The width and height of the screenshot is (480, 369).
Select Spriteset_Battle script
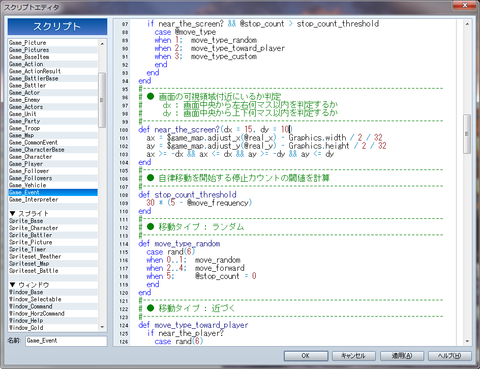pos(53,271)
